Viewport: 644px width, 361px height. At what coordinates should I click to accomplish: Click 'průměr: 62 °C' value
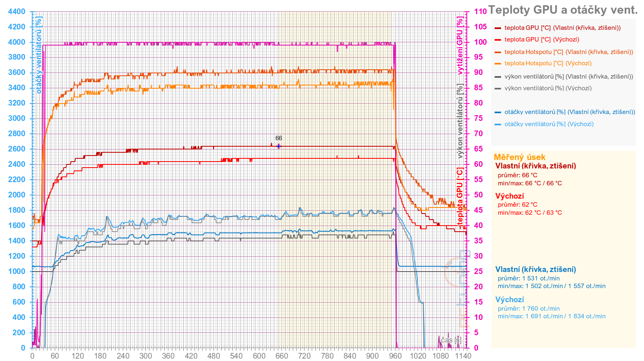518,205
